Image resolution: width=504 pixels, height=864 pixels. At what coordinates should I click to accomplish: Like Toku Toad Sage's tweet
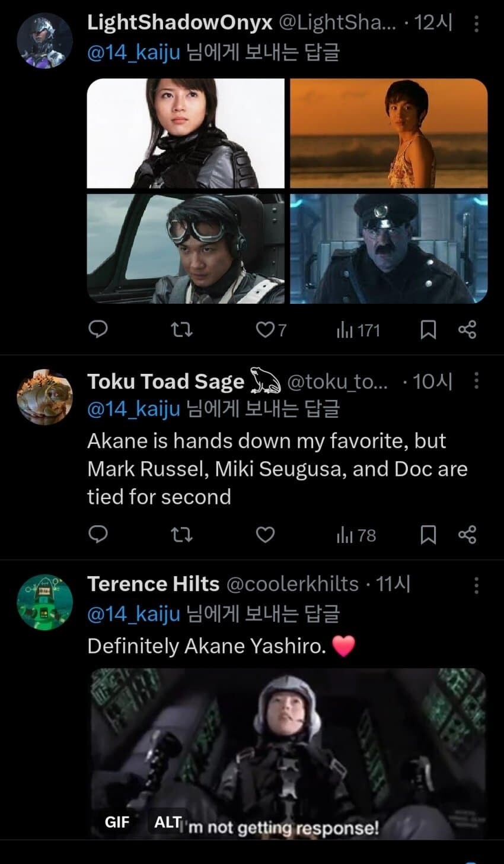click(265, 535)
